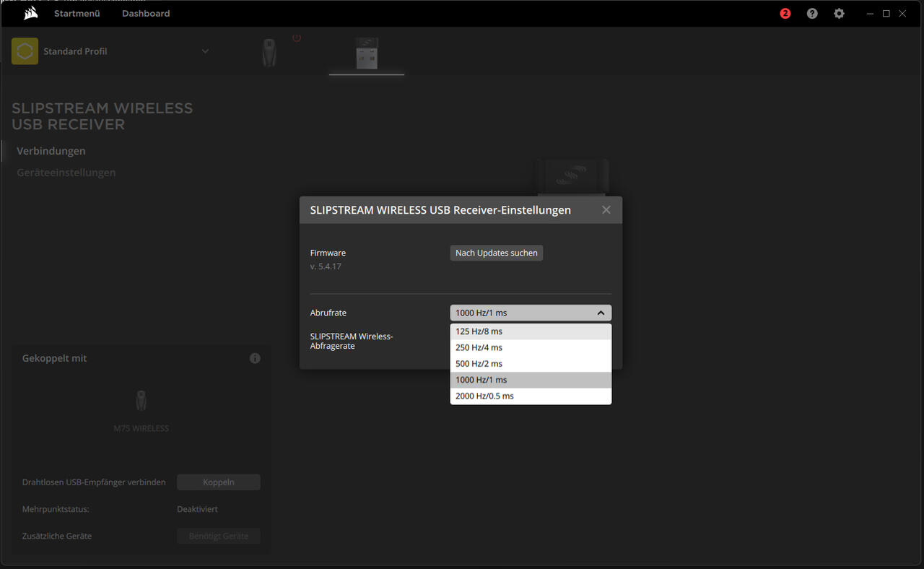Viewport: 924px width, 569px height.
Task: Click firmware version v. 5.4.17 text
Action: tap(326, 266)
